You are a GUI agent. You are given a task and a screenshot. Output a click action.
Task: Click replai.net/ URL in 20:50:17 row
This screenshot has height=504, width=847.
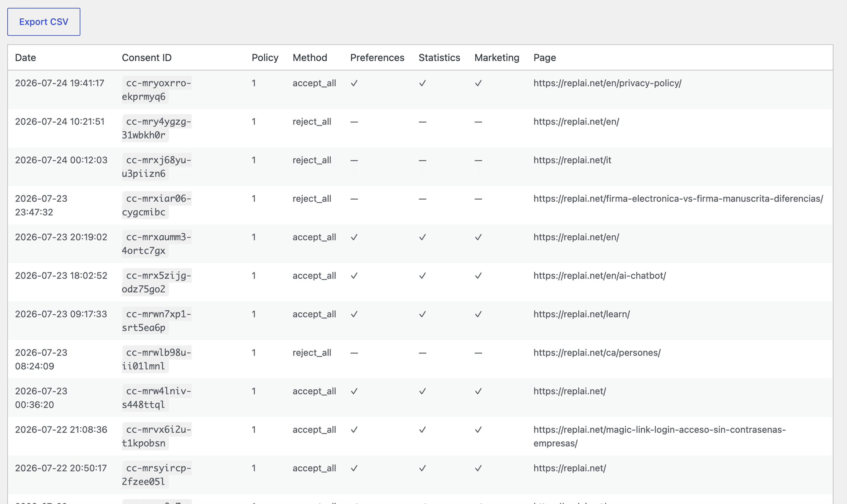(x=570, y=468)
